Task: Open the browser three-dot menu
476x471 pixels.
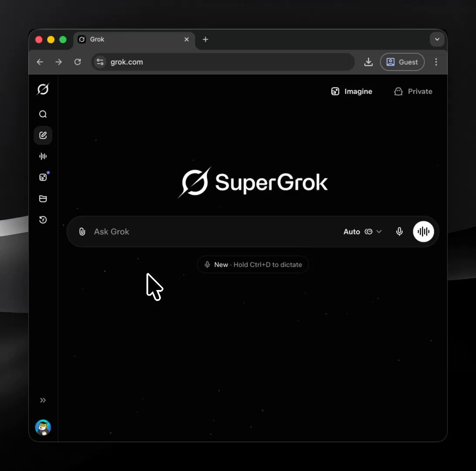Action: 436,62
